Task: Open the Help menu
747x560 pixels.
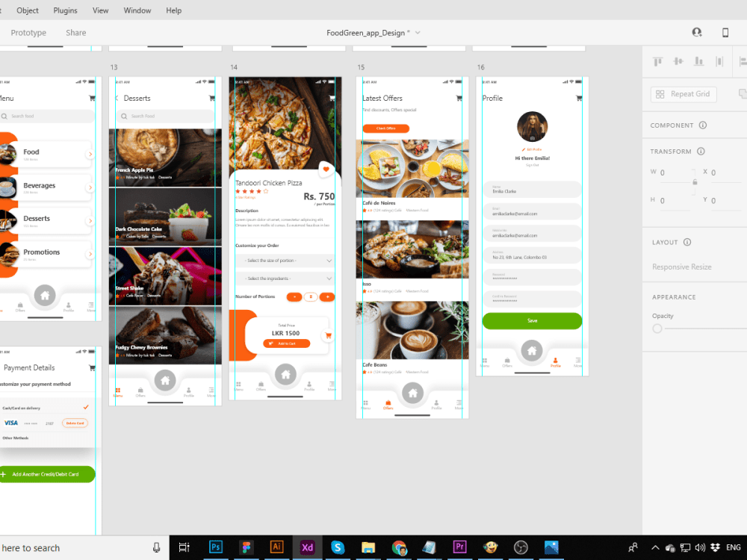Action: click(x=173, y=10)
